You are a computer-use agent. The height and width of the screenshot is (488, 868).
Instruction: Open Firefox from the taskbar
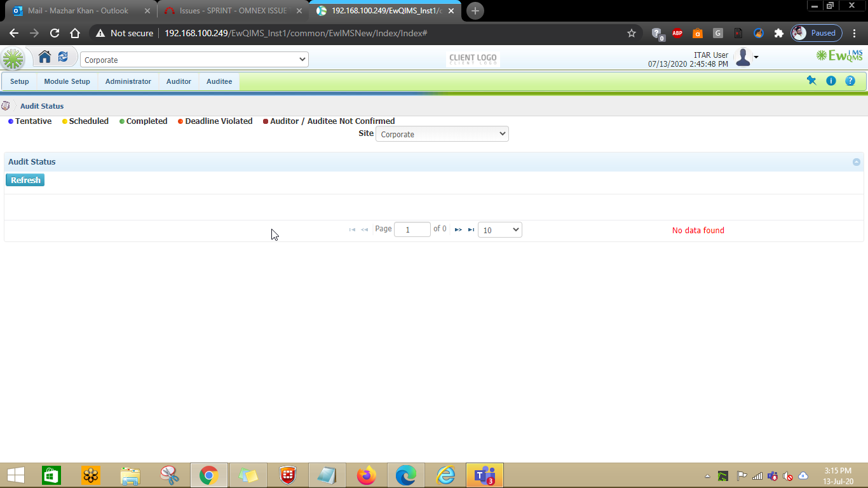point(367,475)
